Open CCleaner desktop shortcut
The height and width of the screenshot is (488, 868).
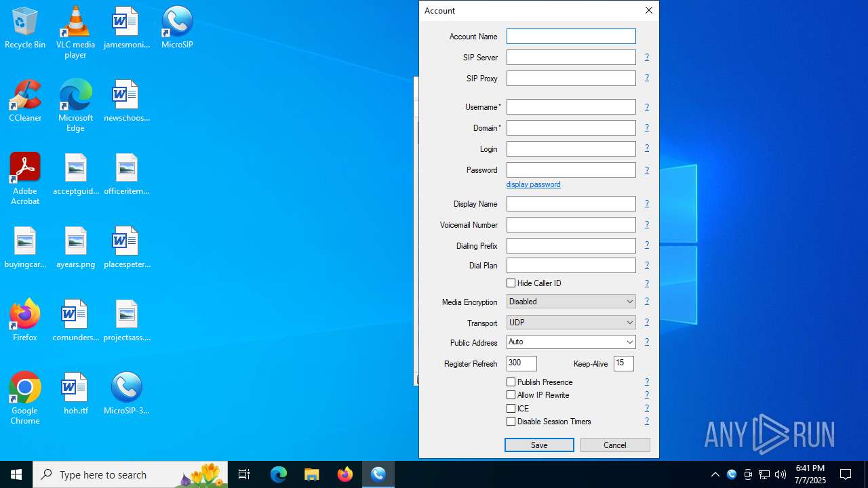click(x=25, y=101)
